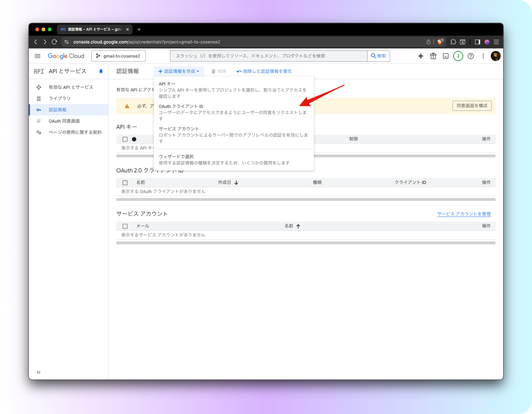Select サービス アカウント menu option
The height and width of the screenshot is (414, 532).
[x=234, y=135]
